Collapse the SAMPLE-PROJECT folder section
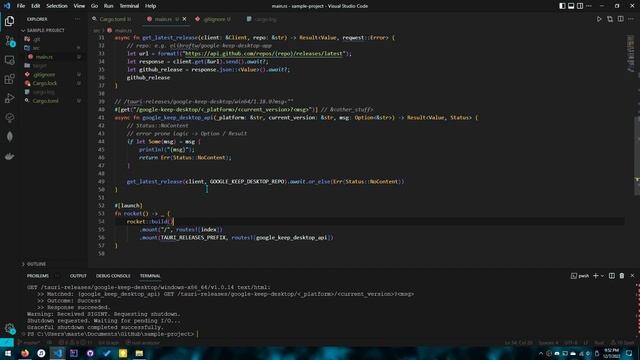640x360 pixels. 45,30
